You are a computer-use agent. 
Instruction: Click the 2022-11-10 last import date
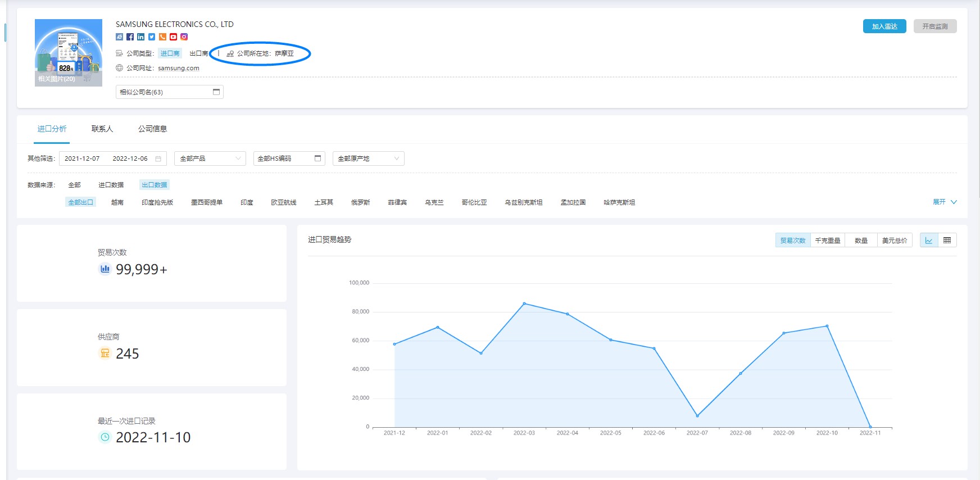(153, 437)
